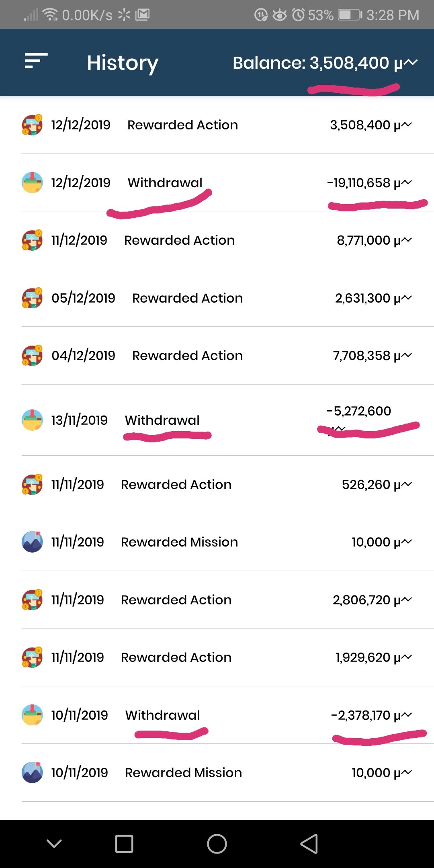
Task: Tap the Rewarded Action icon on 05/12/2019
Action: pos(32,298)
